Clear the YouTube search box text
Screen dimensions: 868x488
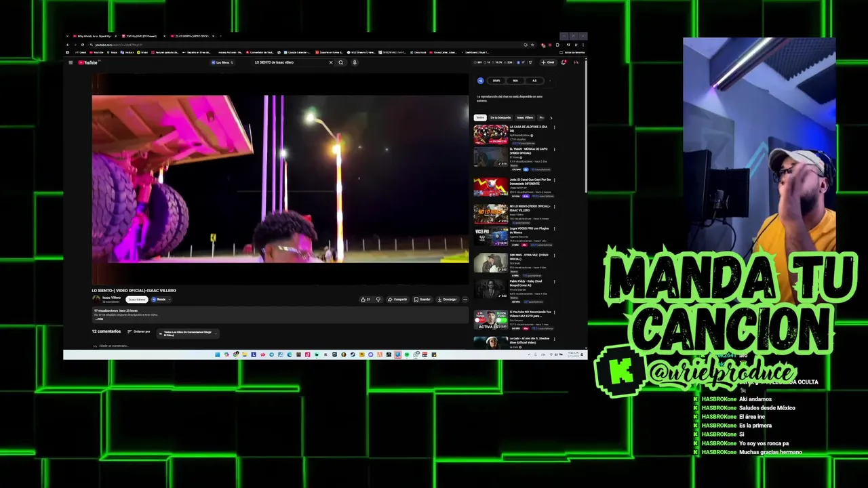[x=331, y=62]
